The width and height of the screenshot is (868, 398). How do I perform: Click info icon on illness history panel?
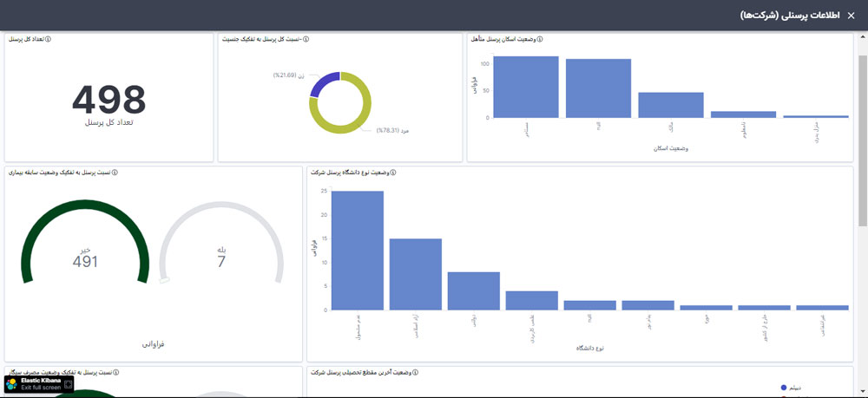pos(115,173)
